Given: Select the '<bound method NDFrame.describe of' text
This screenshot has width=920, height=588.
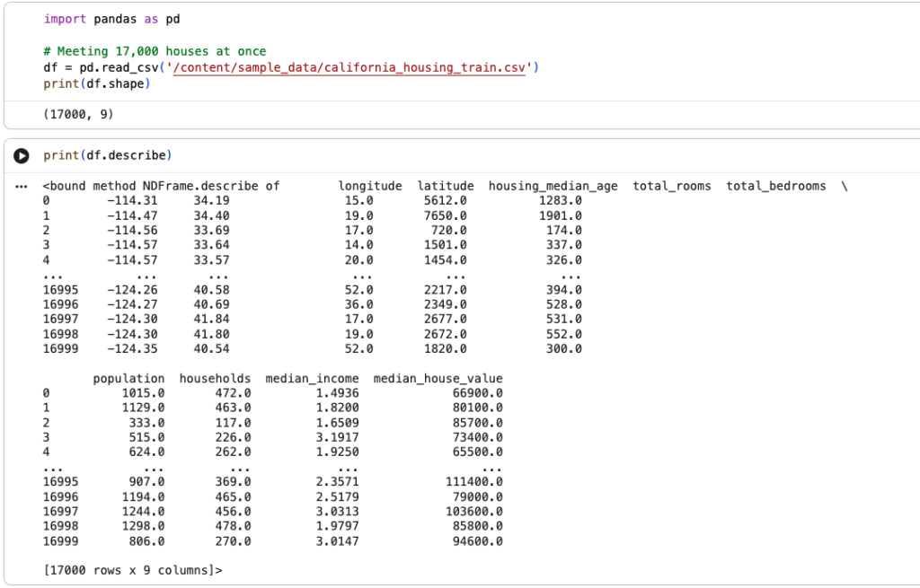Looking at the screenshot, I should (162, 187).
